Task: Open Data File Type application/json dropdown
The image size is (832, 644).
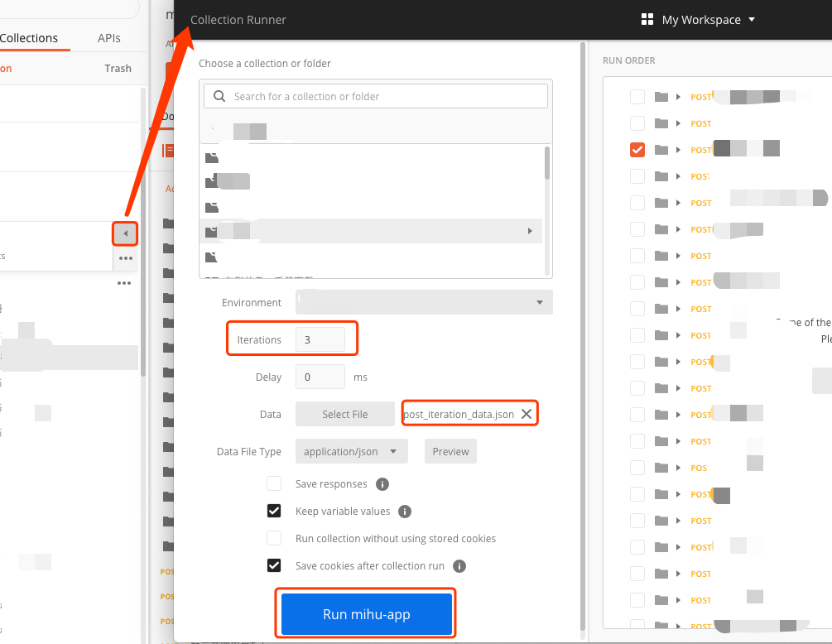Action: point(351,451)
